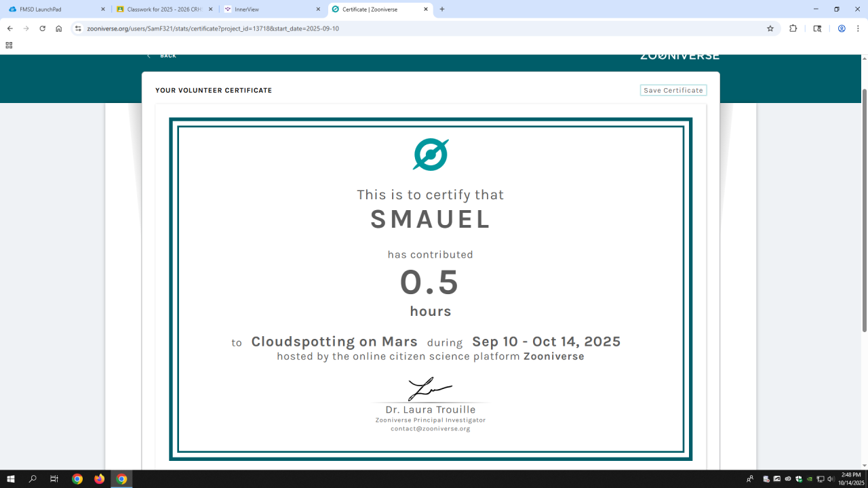This screenshot has width=868, height=488.
Task: Click the Zooniverse Principal Investigator title
Action: (x=431, y=420)
